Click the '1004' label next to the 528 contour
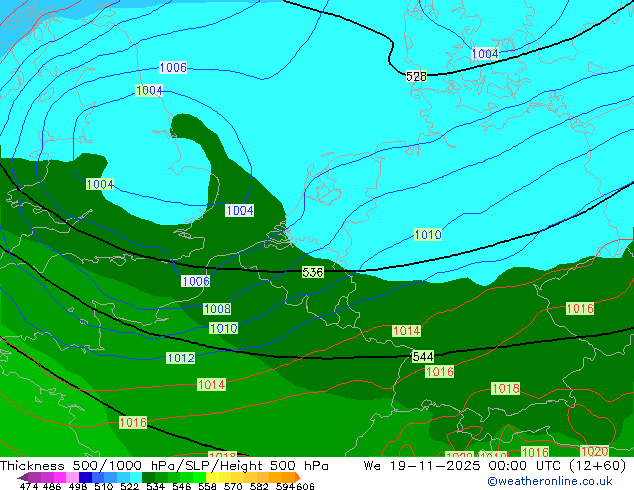Image resolution: width=634 pixels, height=490 pixels. coord(485,53)
